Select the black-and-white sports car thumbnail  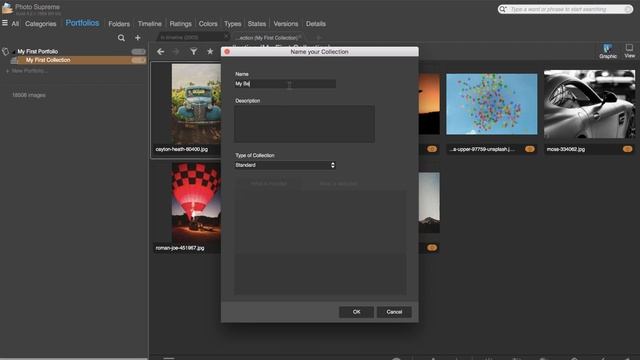pyautogui.click(x=589, y=104)
